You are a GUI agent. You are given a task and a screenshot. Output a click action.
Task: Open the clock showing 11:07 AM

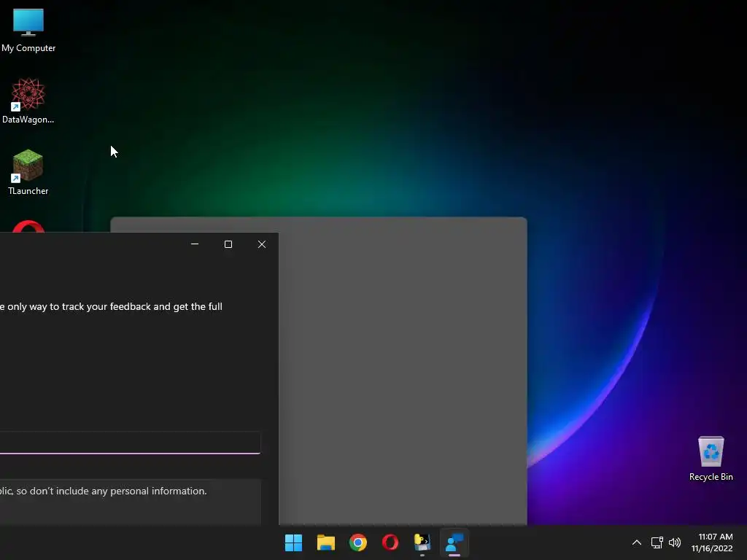point(712,542)
